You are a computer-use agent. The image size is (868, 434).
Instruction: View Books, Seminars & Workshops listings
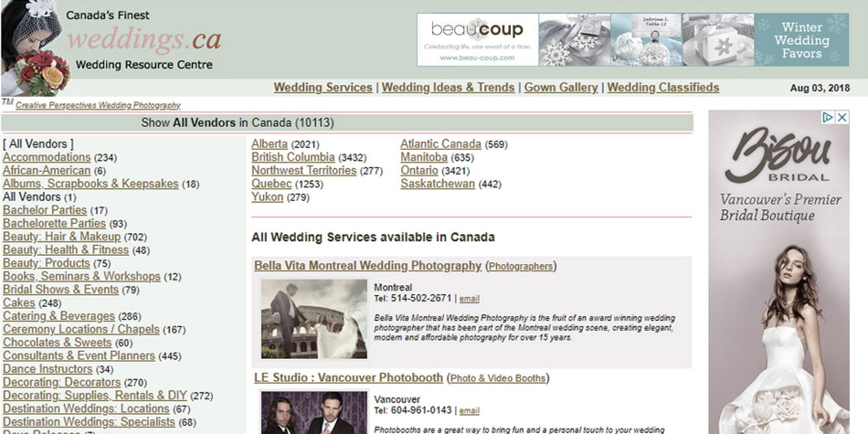pyautogui.click(x=81, y=276)
